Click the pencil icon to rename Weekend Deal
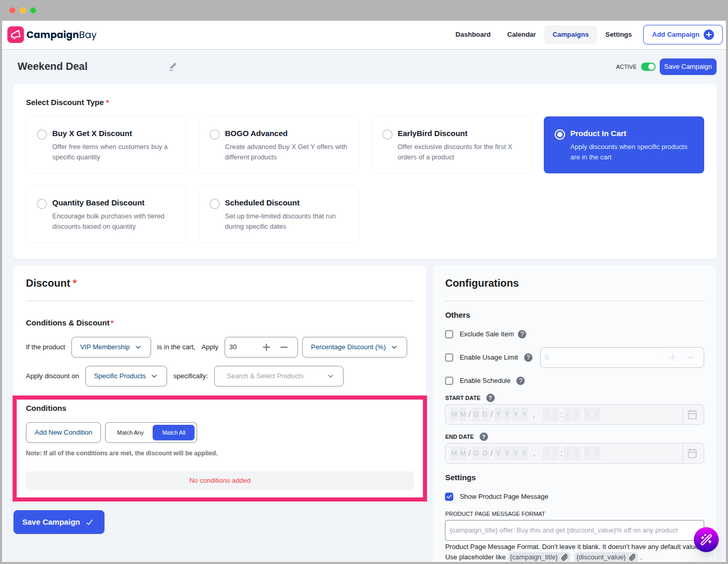The width and height of the screenshot is (728, 564). coord(172,67)
